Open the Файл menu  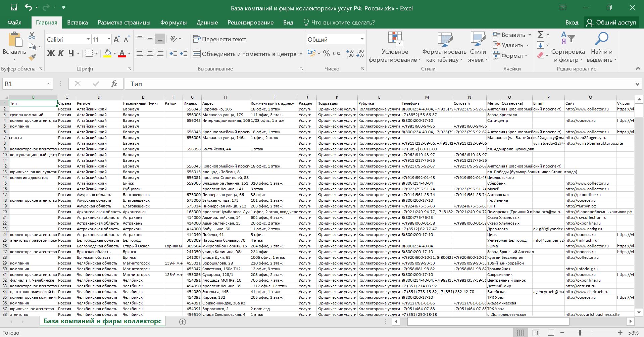(x=14, y=22)
